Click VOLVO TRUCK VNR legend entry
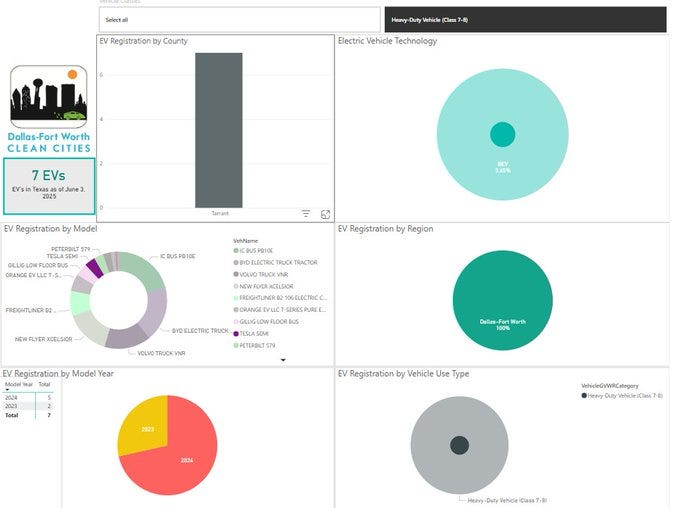This screenshot has width=680, height=508. tap(261, 274)
